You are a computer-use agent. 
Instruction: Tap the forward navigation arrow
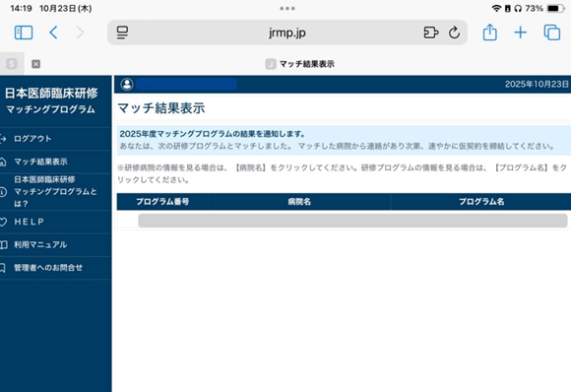point(80,33)
